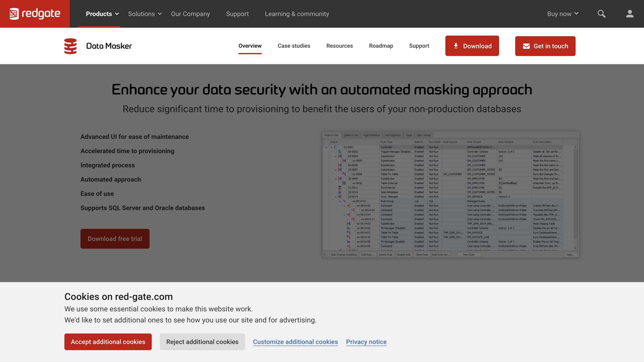This screenshot has width=644, height=362.
Task: Switch to the Case studies tab
Action: click(294, 46)
